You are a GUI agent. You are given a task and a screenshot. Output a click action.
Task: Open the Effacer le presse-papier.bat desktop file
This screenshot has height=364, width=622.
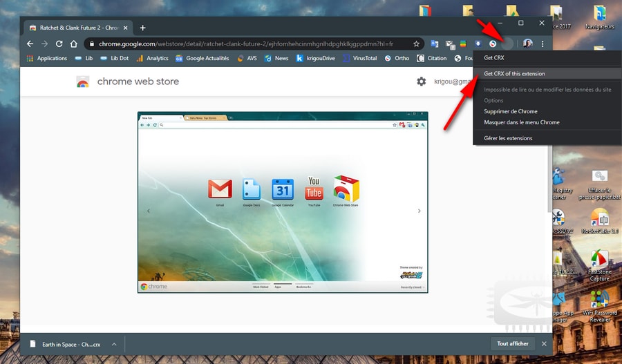599,184
